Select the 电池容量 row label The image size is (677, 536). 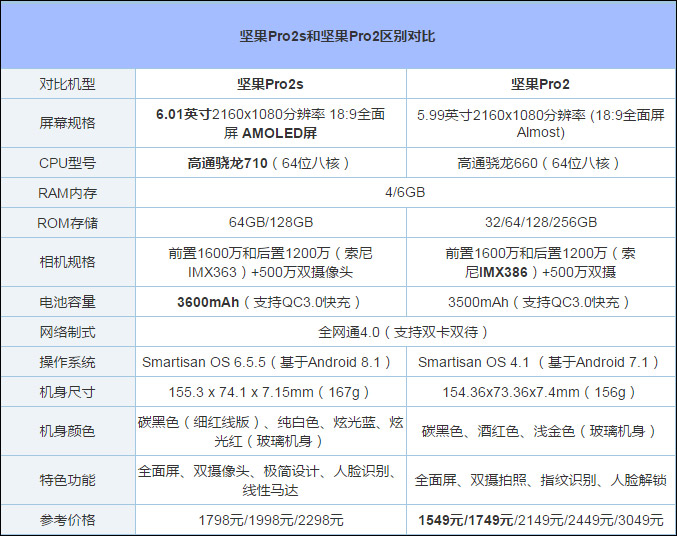click(x=68, y=302)
